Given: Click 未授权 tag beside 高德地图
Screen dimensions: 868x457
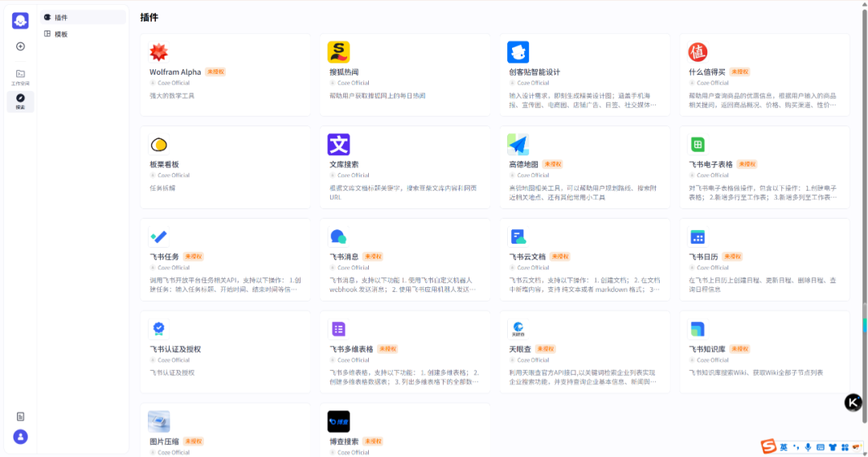Looking at the screenshot, I should pos(552,164).
